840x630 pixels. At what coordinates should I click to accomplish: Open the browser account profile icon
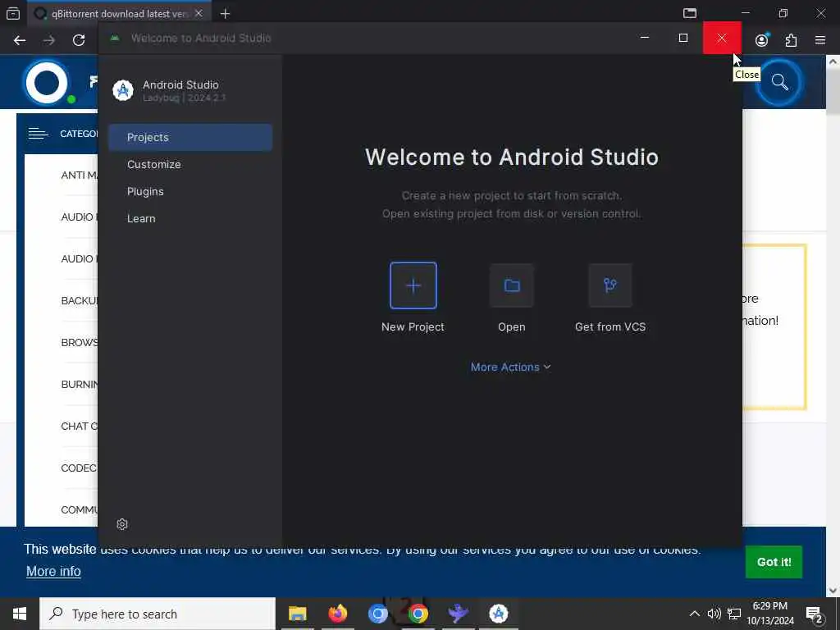[762, 40]
